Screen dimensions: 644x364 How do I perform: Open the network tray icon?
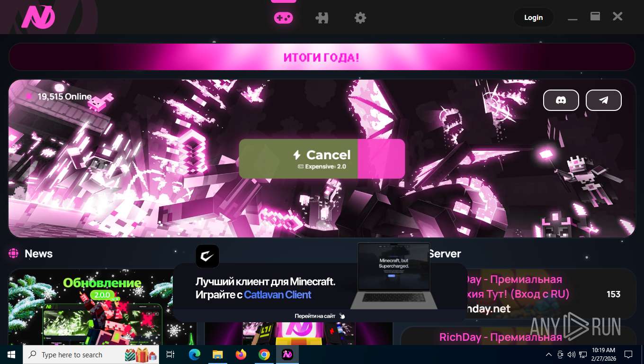tap(583, 355)
